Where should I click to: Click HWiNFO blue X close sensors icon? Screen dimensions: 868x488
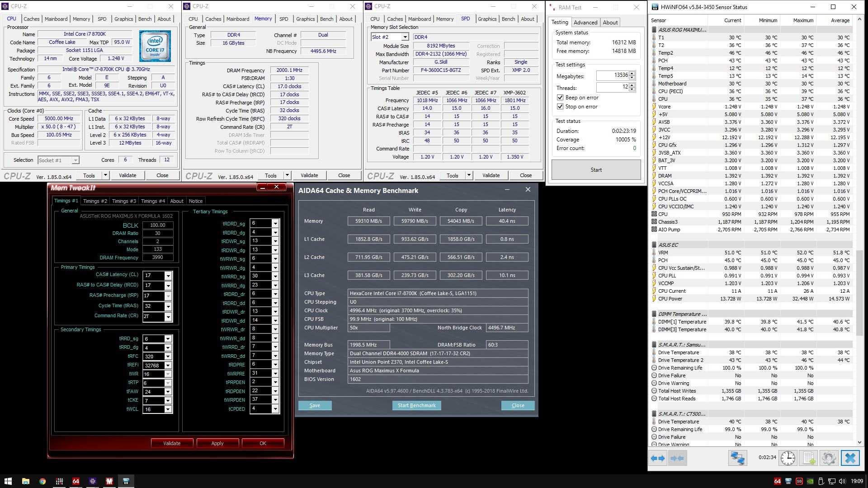850,458
